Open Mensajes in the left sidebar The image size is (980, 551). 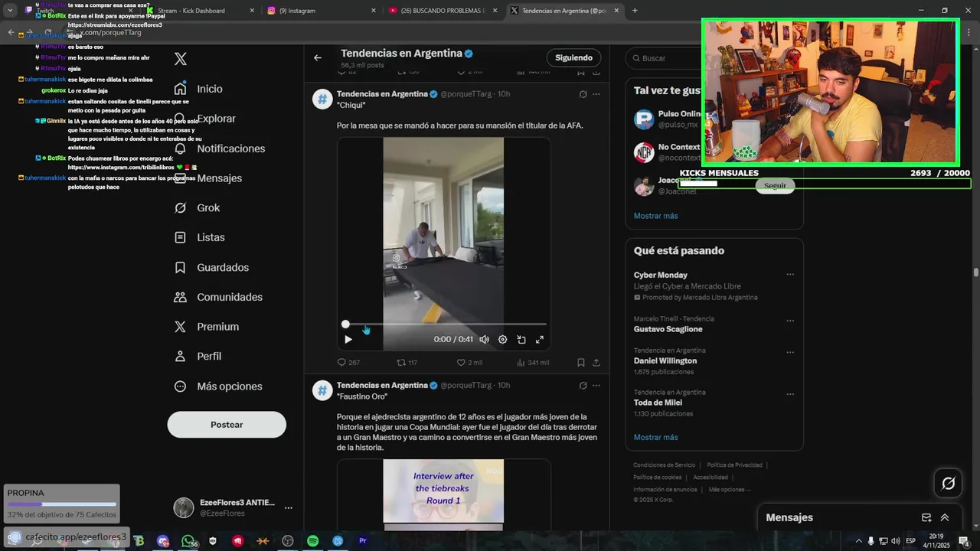click(207, 178)
